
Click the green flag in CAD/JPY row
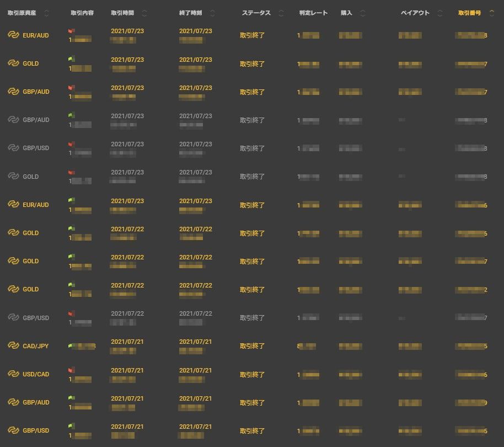coord(71,346)
